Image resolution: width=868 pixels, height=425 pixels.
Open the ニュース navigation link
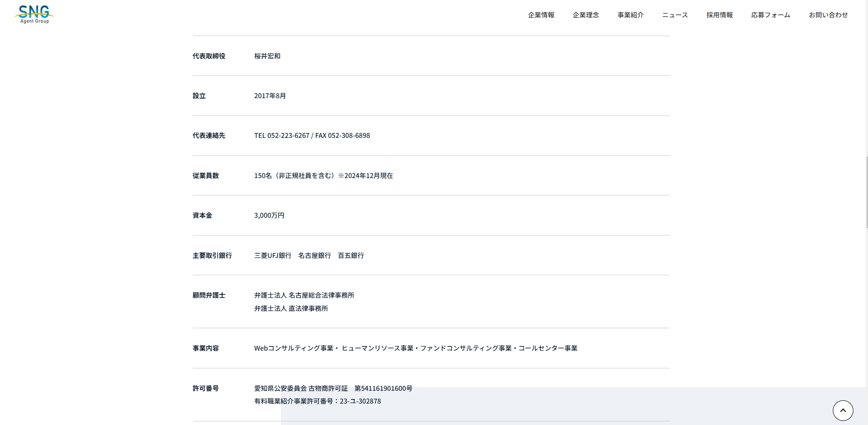coord(675,15)
